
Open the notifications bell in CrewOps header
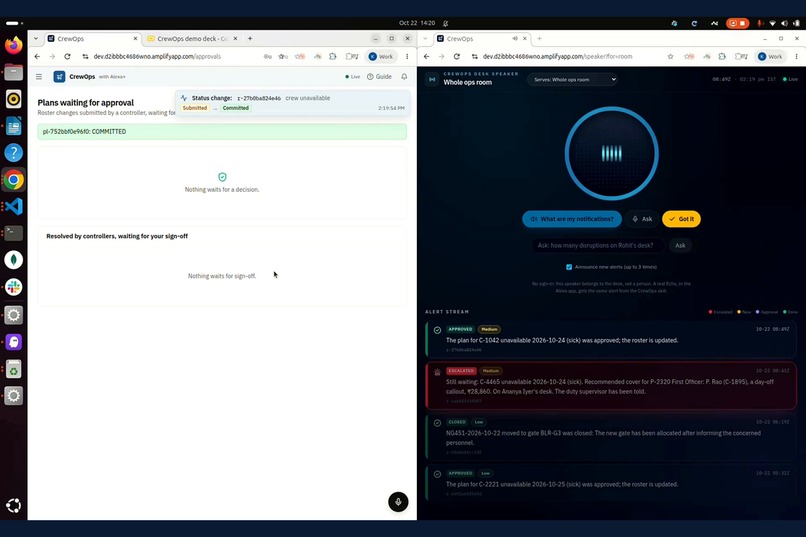[x=404, y=77]
